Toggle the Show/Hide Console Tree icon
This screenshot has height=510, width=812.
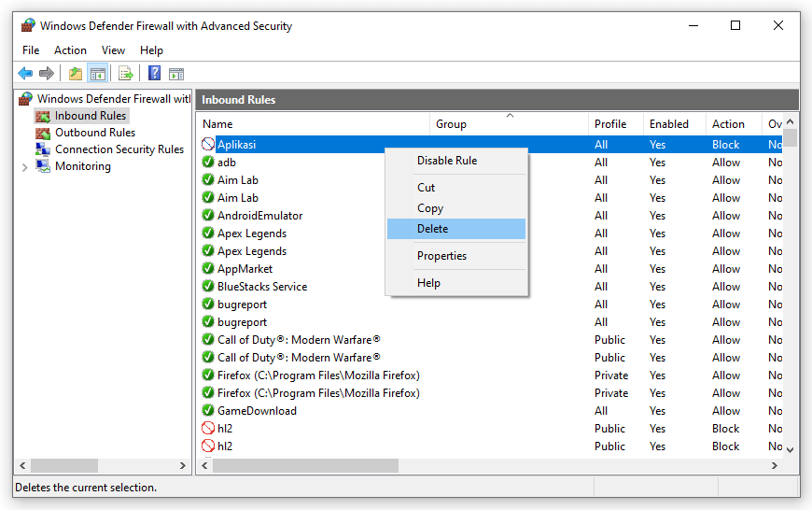[x=97, y=74]
